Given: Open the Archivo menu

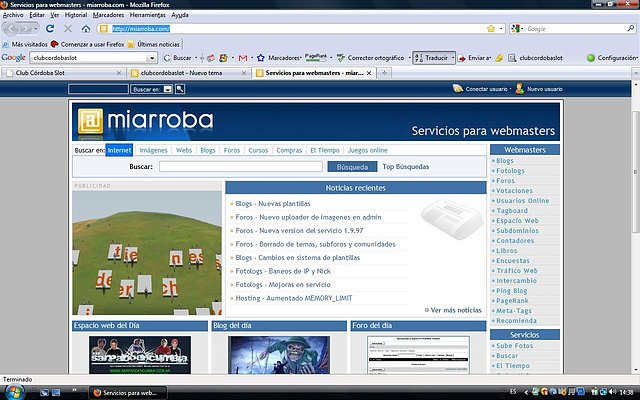Looking at the screenshot, I should (x=13, y=15).
